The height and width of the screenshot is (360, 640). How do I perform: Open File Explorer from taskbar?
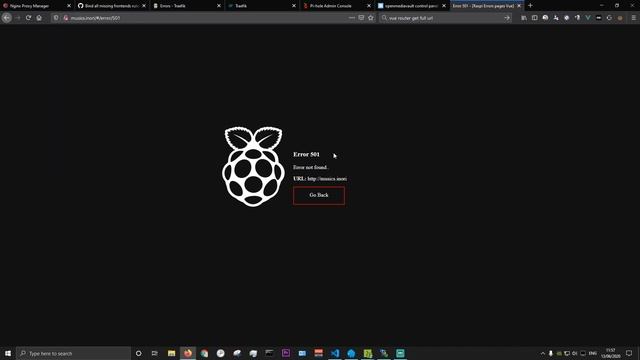pos(171,353)
